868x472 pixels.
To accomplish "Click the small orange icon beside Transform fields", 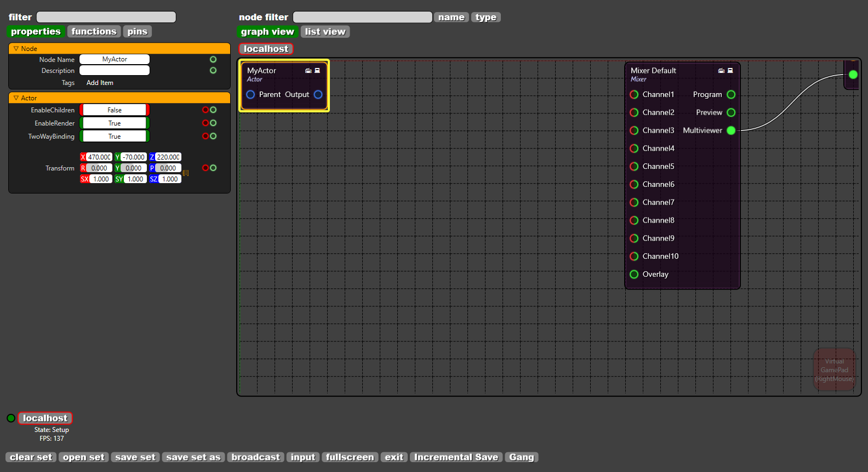I will coord(186,173).
